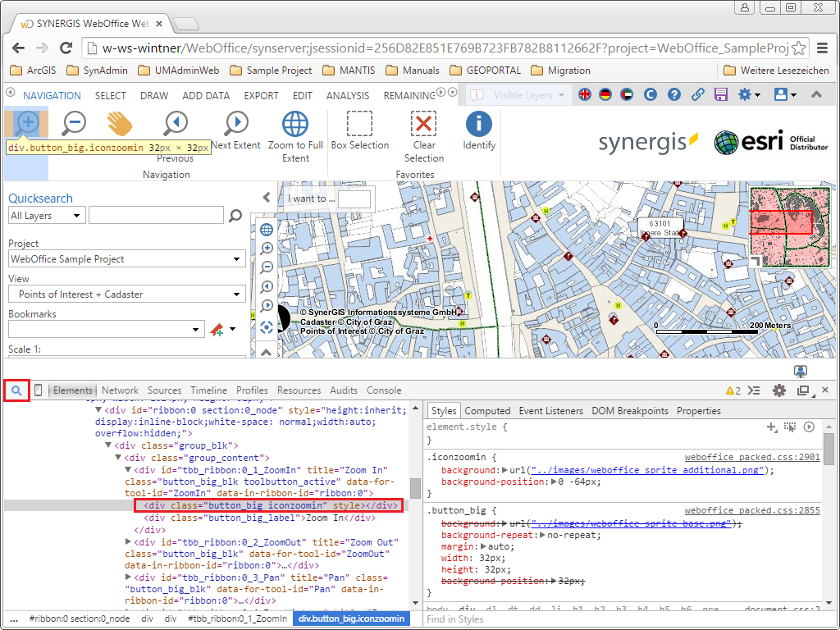The width and height of the screenshot is (840, 630).
Task: Click the Quicksearch text input field
Action: (x=156, y=216)
